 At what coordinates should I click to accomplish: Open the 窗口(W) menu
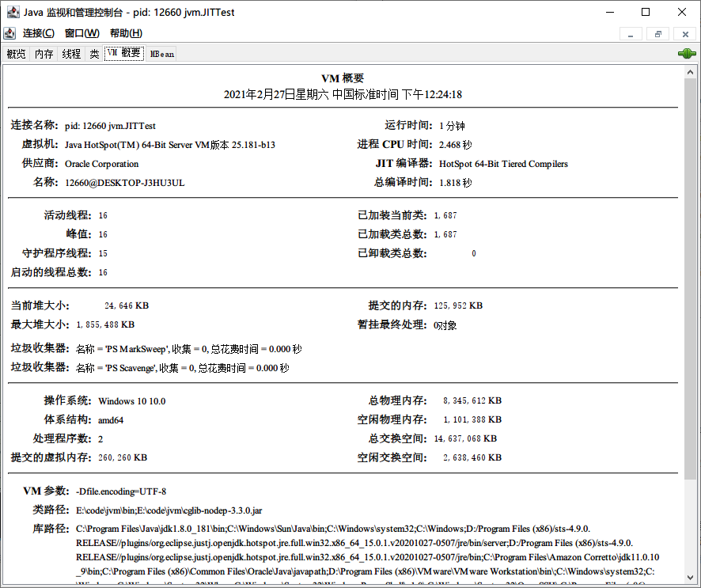pos(81,33)
